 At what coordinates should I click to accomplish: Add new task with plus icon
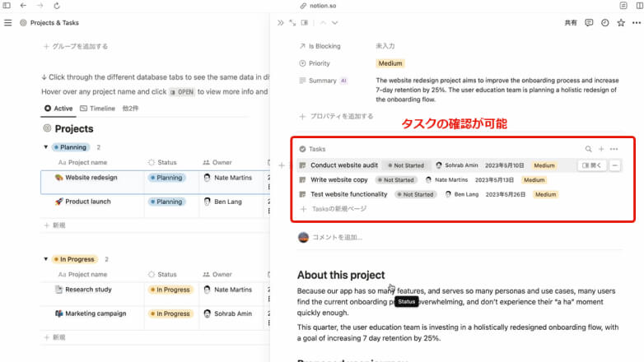pos(601,149)
